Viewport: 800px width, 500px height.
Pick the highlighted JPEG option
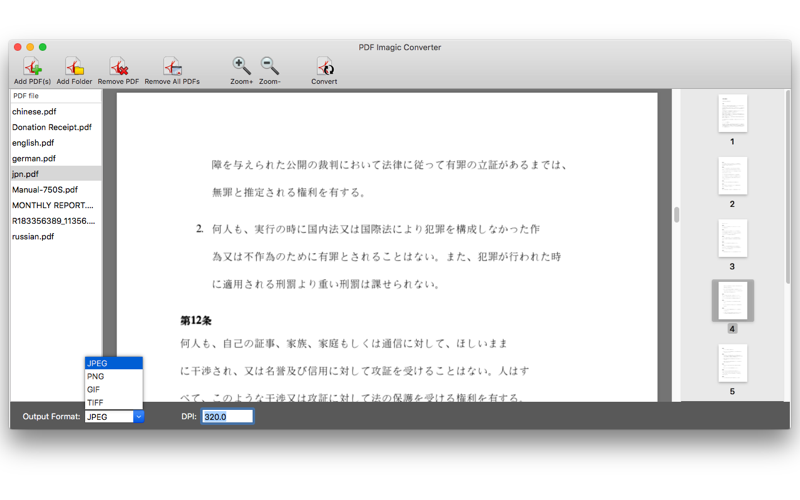pyautogui.click(x=114, y=363)
